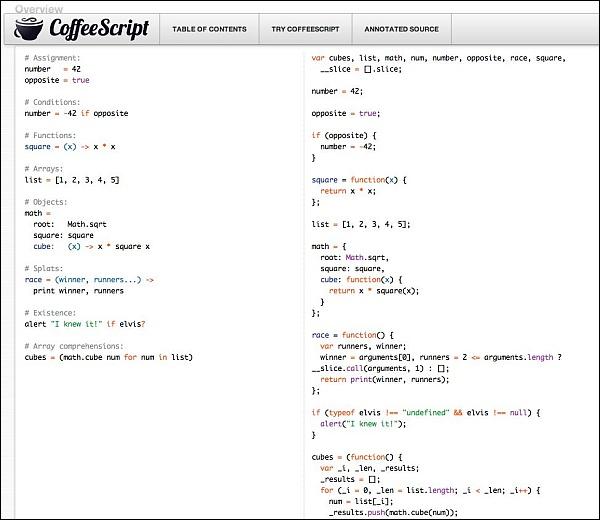Click 'num = list[_i];' JavaScript line
Image resolution: width=600 pixels, height=520 pixels.
coord(361,502)
